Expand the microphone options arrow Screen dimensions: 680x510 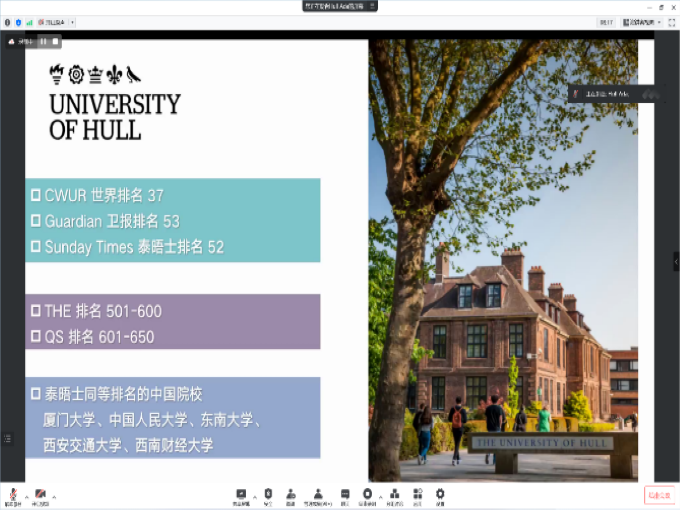click(26, 496)
